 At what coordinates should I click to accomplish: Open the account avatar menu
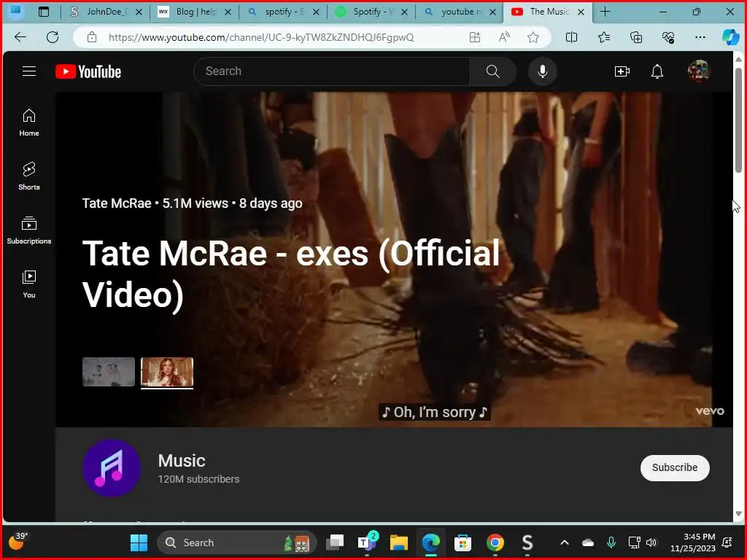[699, 71]
